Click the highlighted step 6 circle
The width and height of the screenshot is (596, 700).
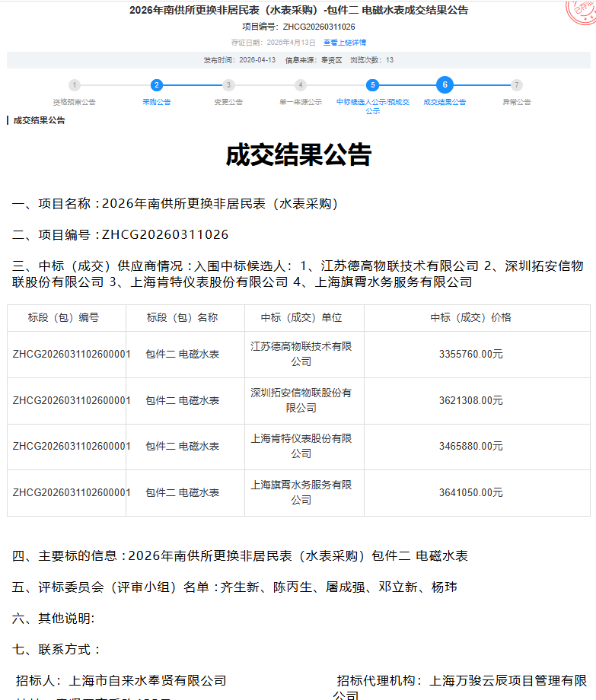click(x=445, y=85)
